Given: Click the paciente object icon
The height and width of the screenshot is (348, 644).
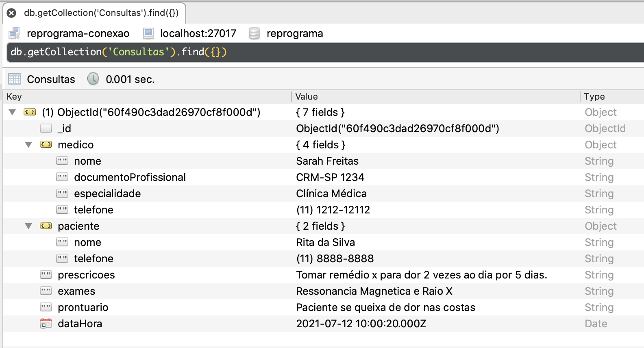Looking at the screenshot, I should (x=46, y=226).
